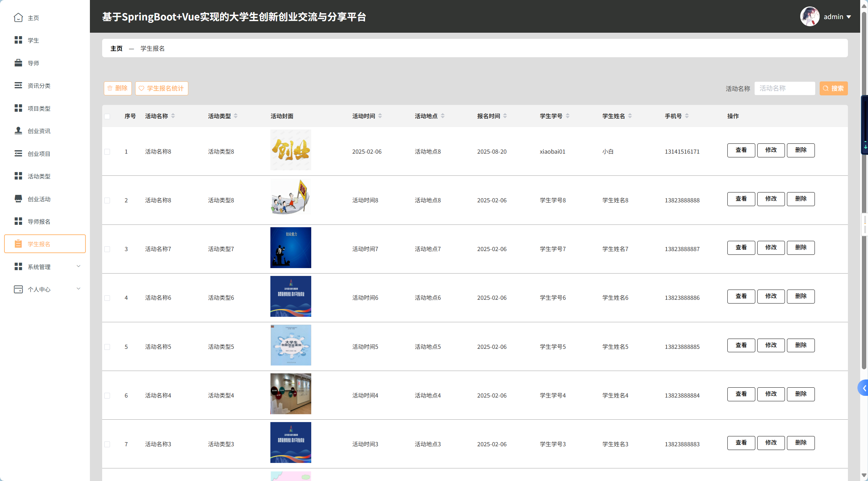The width and height of the screenshot is (868, 481).
Task: Open 导师报名 menu item
Action: coord(39,221)
